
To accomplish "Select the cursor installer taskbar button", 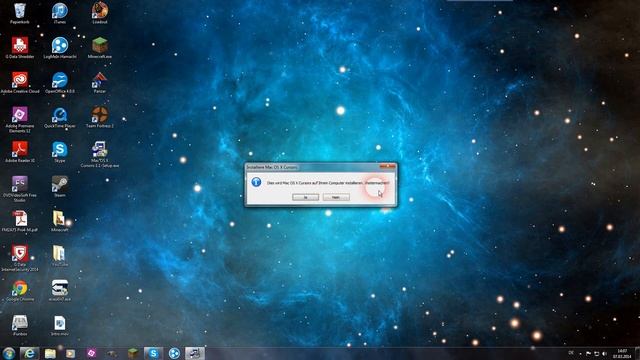I will pyautogui.click(x=195, y=353).
